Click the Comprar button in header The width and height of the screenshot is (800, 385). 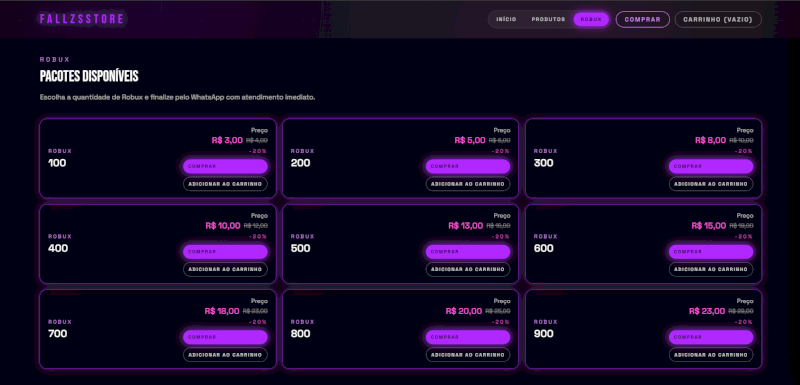[642, 19]
